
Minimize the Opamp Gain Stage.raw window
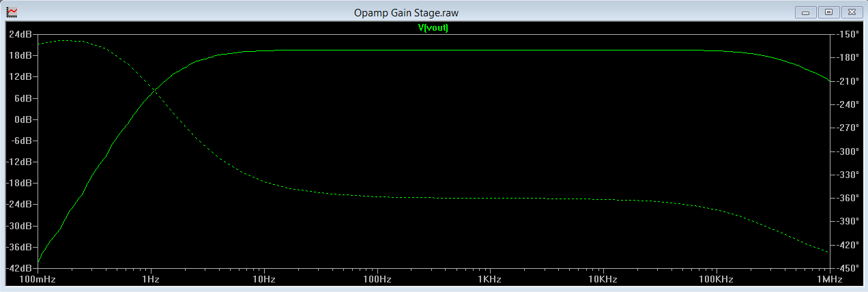(x=807, y=12)
